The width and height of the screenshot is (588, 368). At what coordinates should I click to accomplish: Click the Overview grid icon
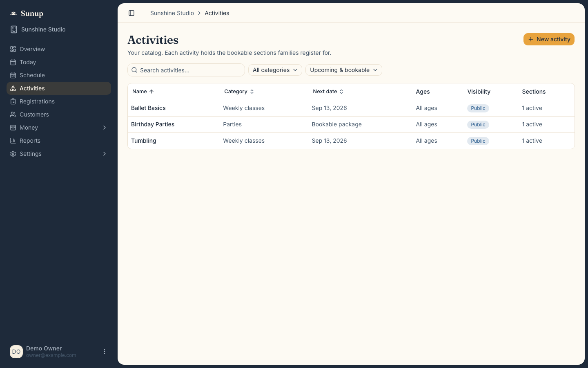[x=13, y=49]
